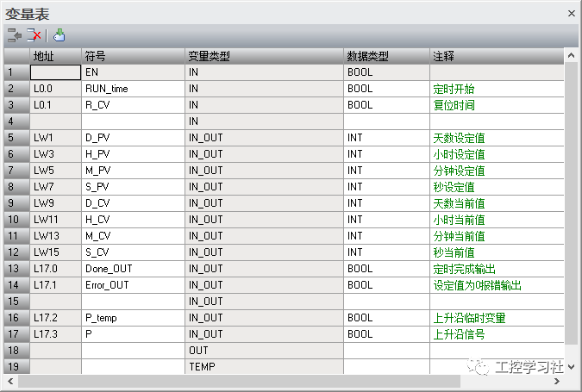Click the 秒当前值 comment cell
The image size is (582, 392).
(497, 252)
